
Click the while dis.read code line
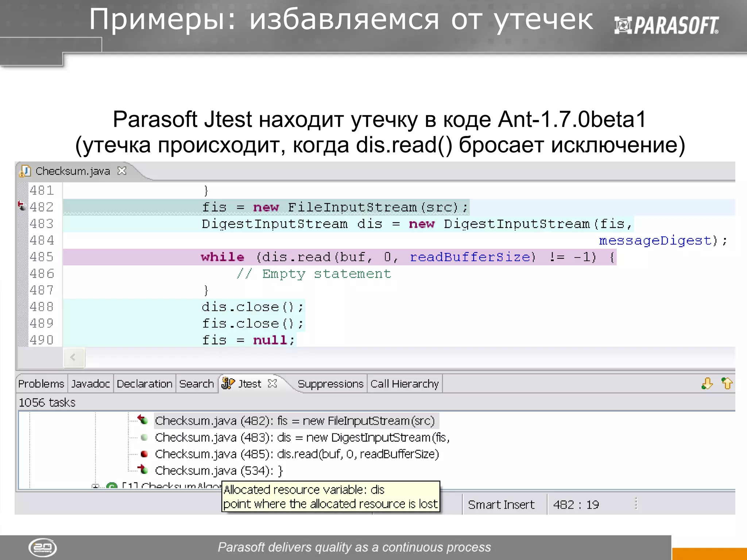[409, 257]
